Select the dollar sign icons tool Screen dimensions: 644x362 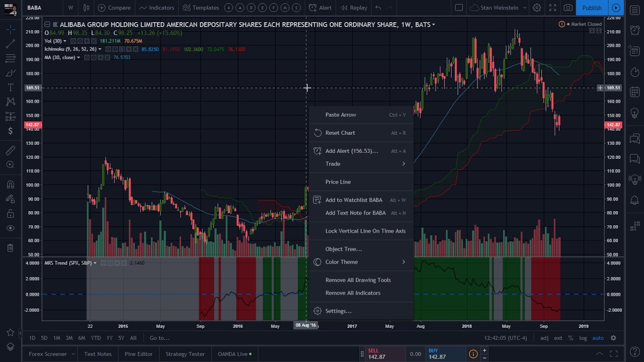coord(10,131)
